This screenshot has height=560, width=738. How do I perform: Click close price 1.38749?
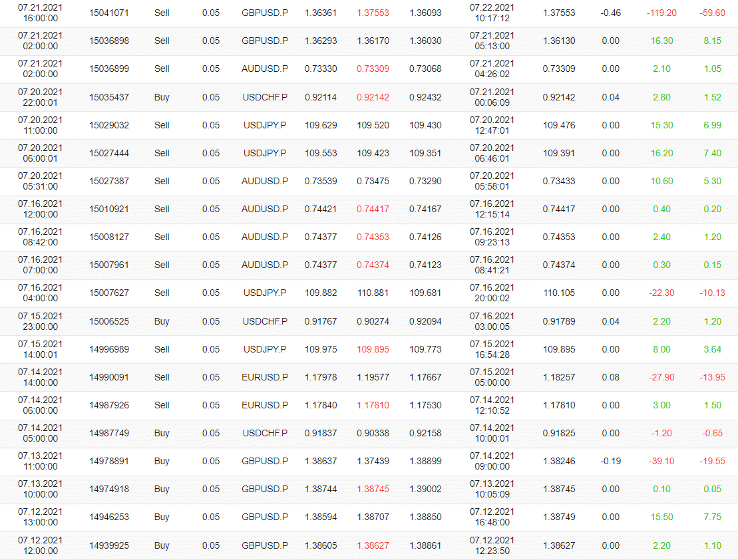(x=559, y=517)
